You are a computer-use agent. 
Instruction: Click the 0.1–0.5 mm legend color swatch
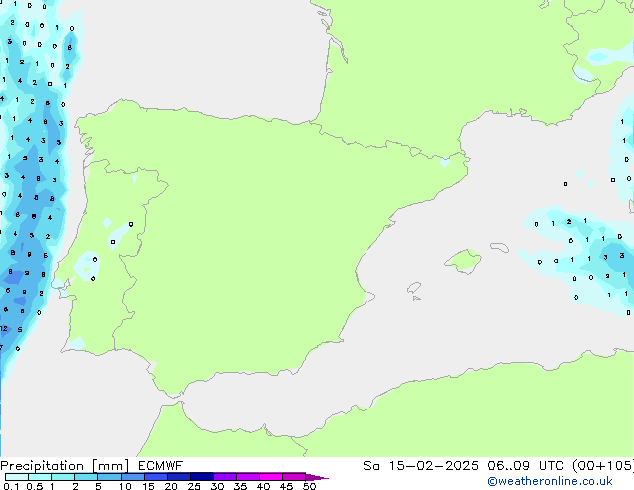click(x=17, y=477)
